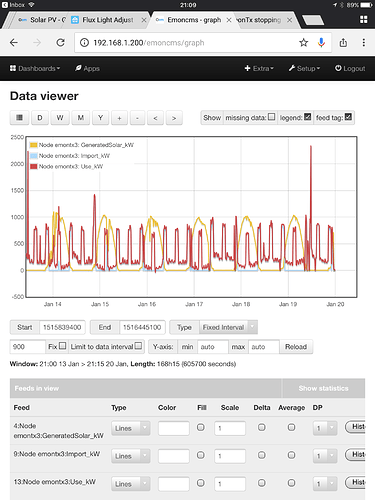Open the Dashboards dropdown menu
The width and height of the screenshot is (375, 500).
tap(35, 68)
